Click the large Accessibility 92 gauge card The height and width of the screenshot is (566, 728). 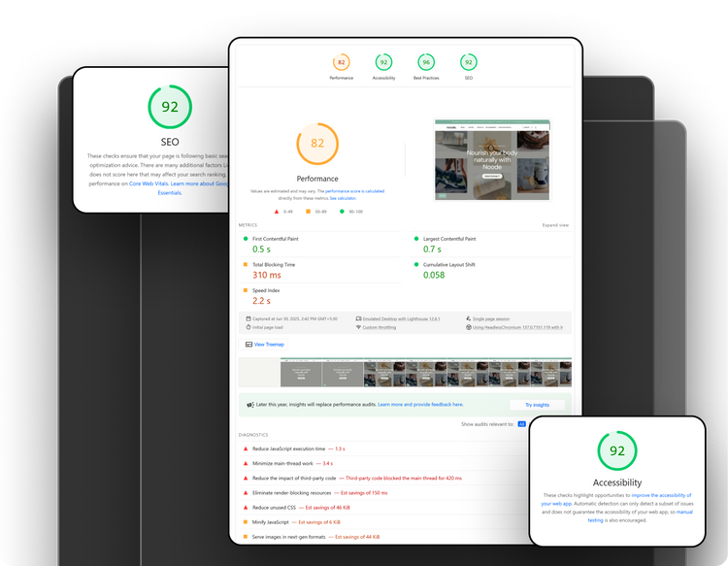tap(617, 450)
